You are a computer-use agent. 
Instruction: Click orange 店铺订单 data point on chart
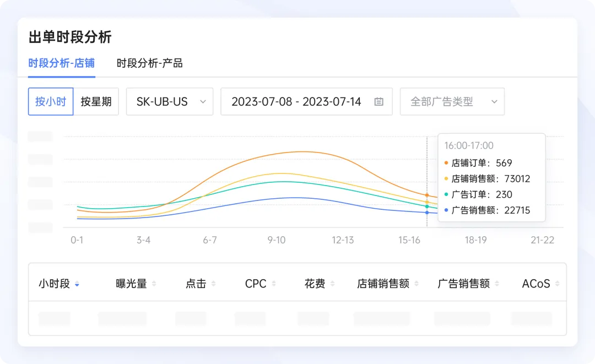427,195
